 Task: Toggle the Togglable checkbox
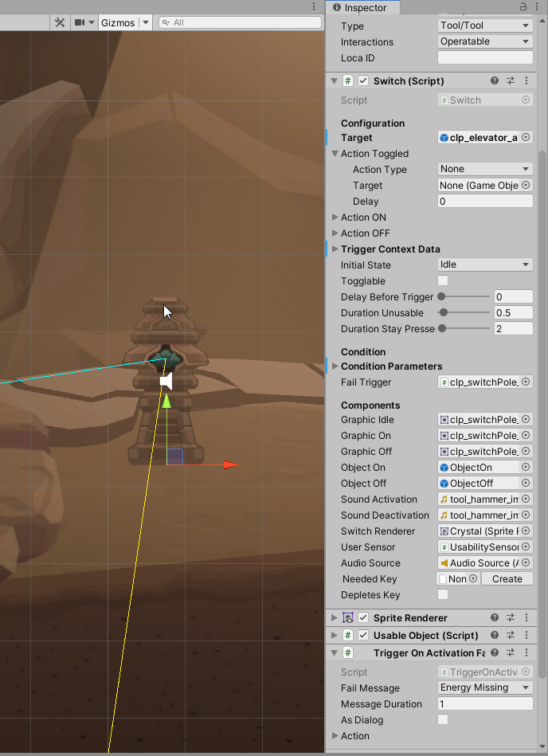[443, 281]
